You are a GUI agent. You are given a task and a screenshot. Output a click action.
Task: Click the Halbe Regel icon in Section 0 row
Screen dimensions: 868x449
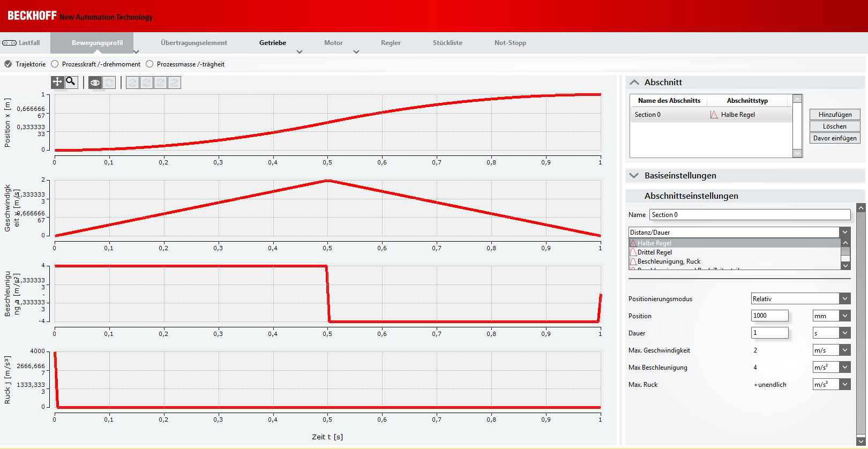pos(714,115)
